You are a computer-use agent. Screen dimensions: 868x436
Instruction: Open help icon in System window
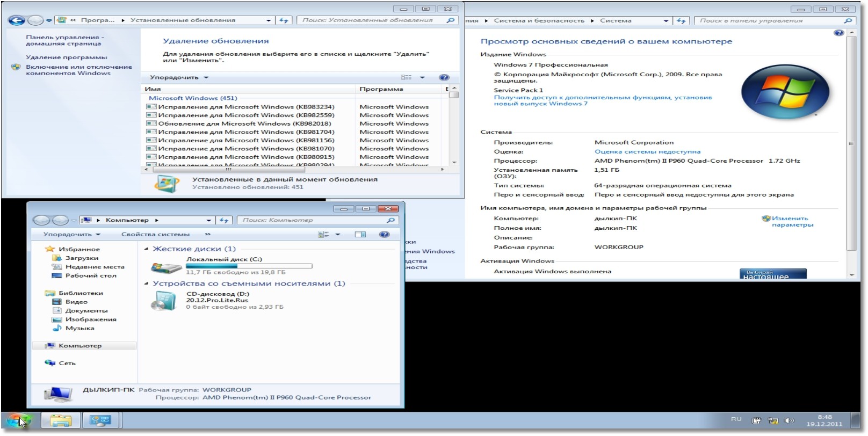(x=838, y=33)
